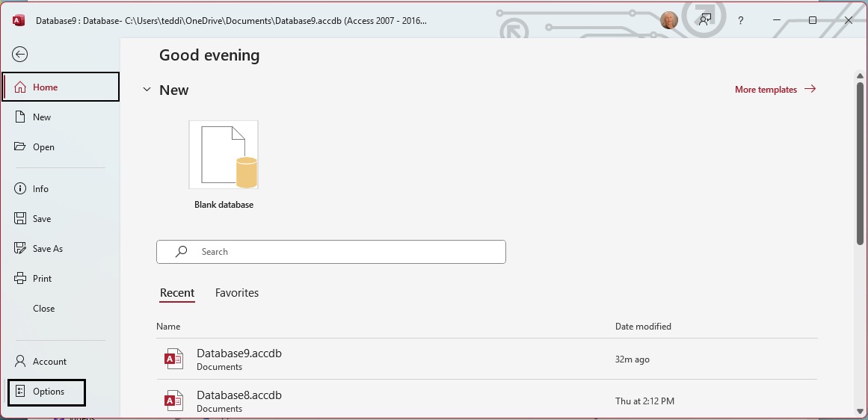Select Open in the left menu
This screenshot has height=420, width=868.
pos(43,147)
